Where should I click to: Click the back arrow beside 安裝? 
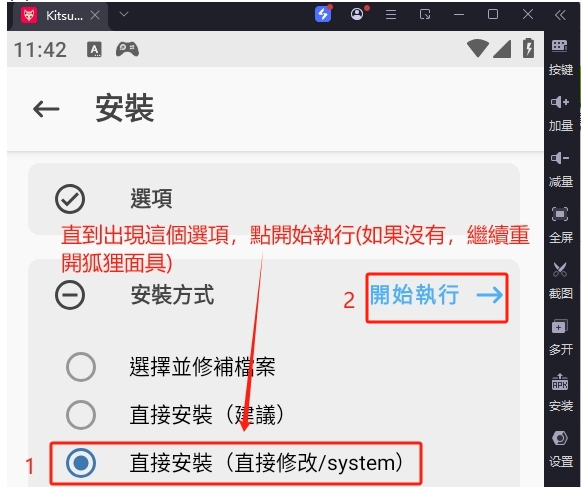click(46, 109)
